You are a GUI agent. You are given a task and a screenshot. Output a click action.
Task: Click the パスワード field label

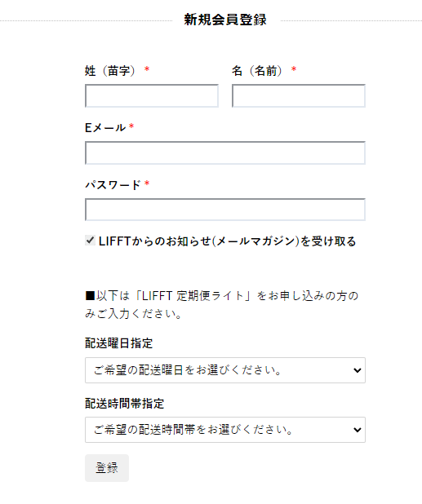point(113,185)
